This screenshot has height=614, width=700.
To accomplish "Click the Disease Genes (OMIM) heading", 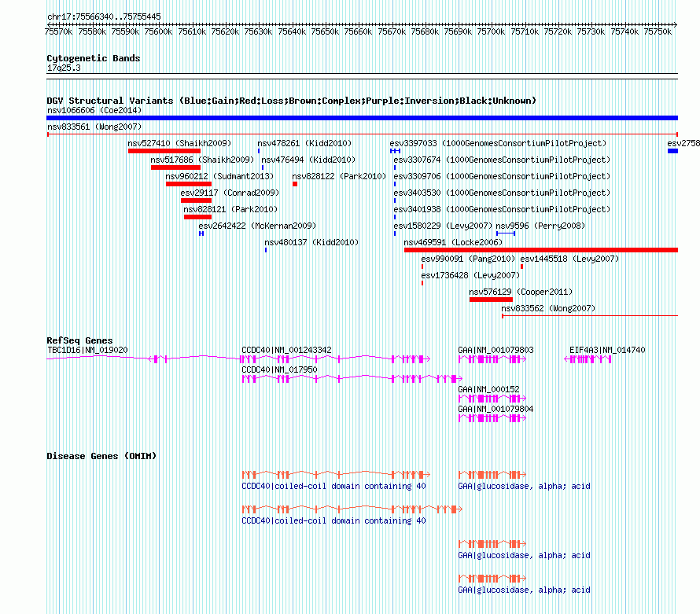I will pyautogui.click(x=101, y=456).
